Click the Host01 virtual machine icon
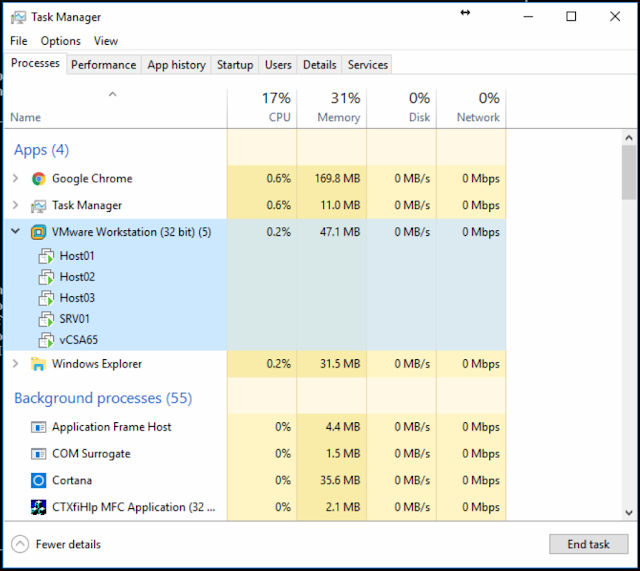640x571 pixels. (x=46, y=256)
